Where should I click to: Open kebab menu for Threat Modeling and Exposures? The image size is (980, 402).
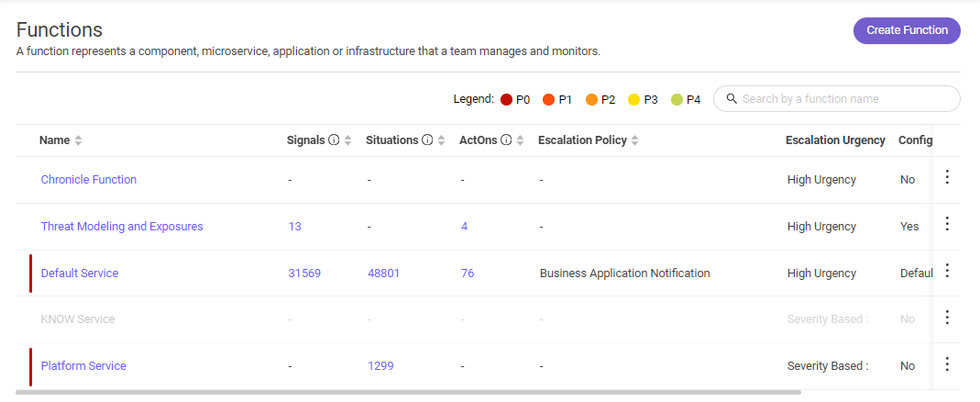coord(947,224)
